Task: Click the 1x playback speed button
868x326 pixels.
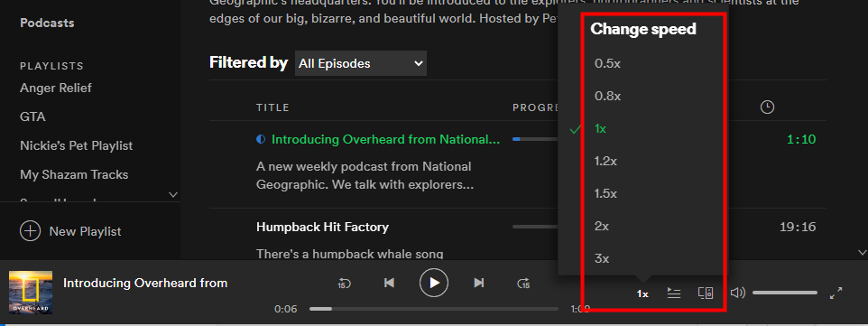Action: click(642, 293)
